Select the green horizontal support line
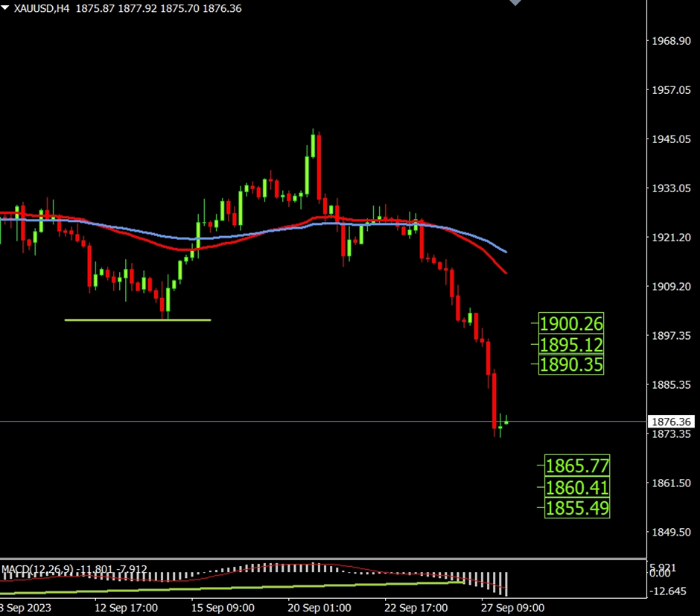This screenshot has height=616, width=700. coord(138,320)
